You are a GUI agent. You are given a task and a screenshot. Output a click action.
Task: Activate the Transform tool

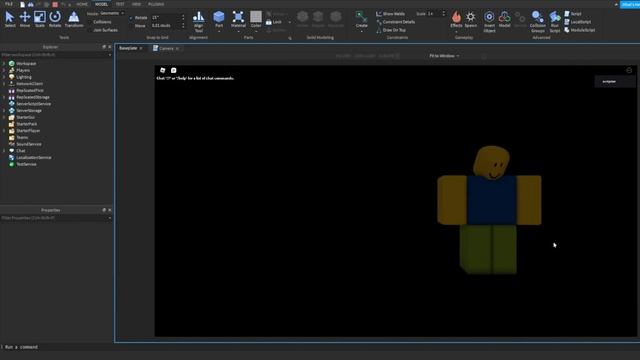tap(74, 19)
